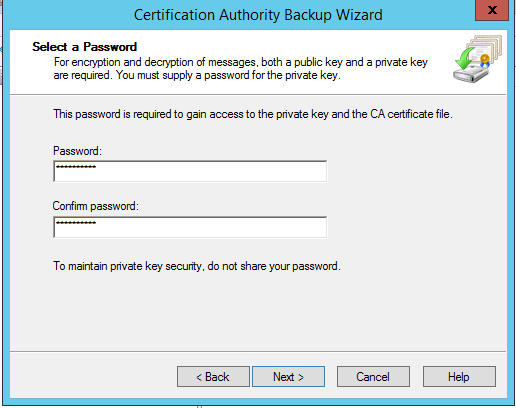This screenshot has height=408, width=516.
Task: Click the 'This password is required' text
Action: 253,114
